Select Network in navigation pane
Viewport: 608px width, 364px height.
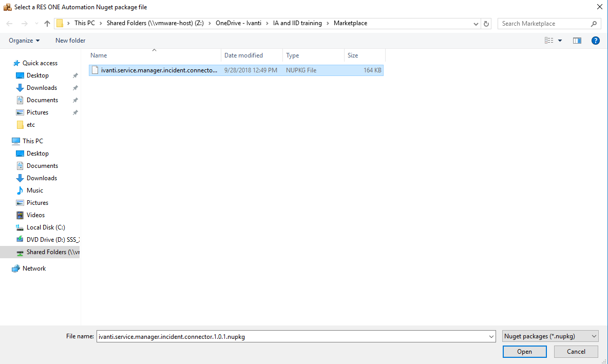point(34,269)
